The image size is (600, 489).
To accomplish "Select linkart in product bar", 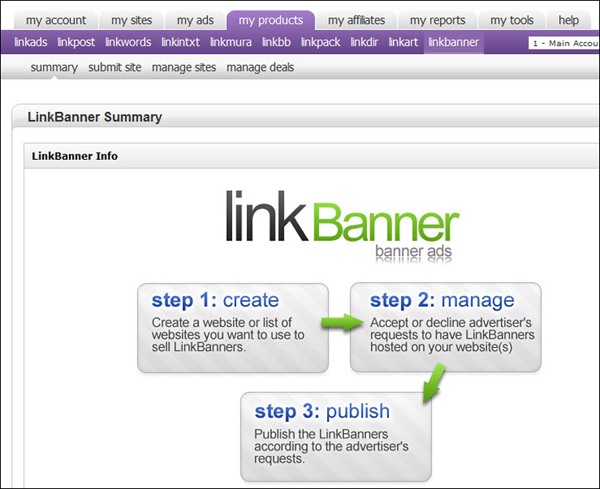I will [403, 42].
